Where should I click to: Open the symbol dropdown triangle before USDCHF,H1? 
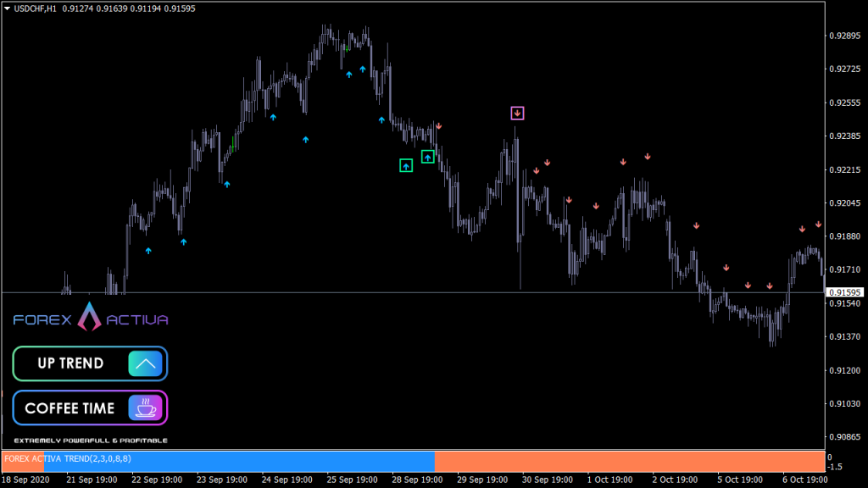[7, 8]
